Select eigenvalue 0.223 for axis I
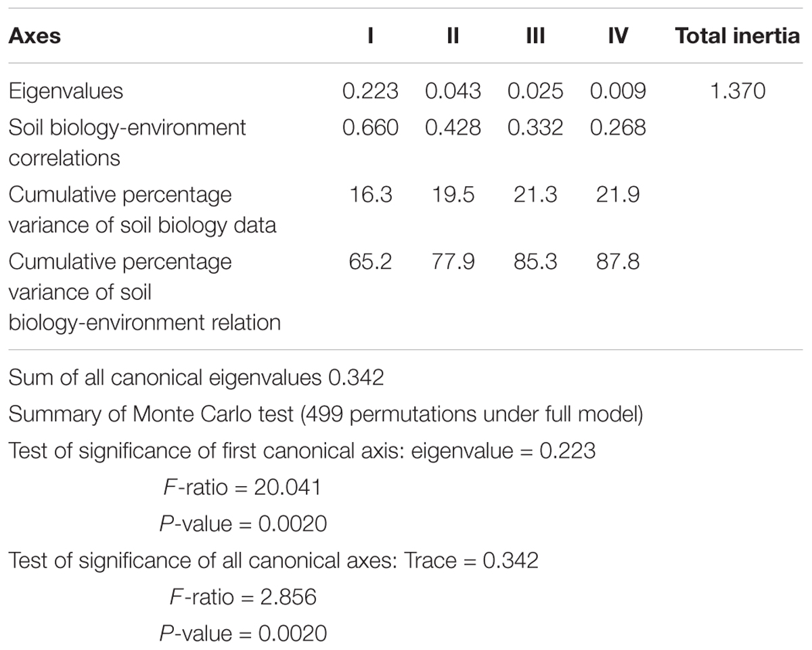 (370, 91)
